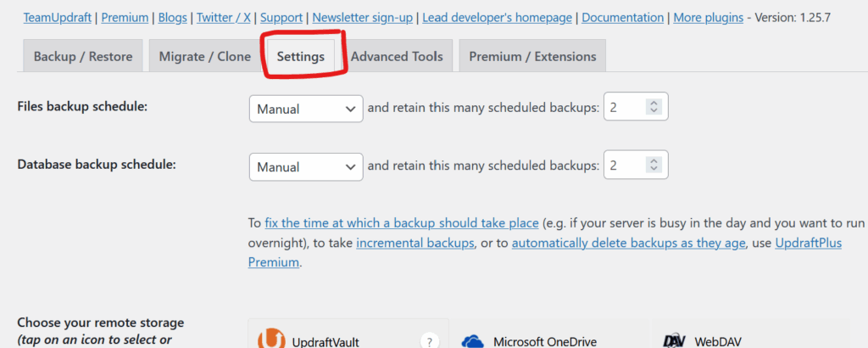
Task: Switch to the Backup / Restore tab
Action: (83, 57)
